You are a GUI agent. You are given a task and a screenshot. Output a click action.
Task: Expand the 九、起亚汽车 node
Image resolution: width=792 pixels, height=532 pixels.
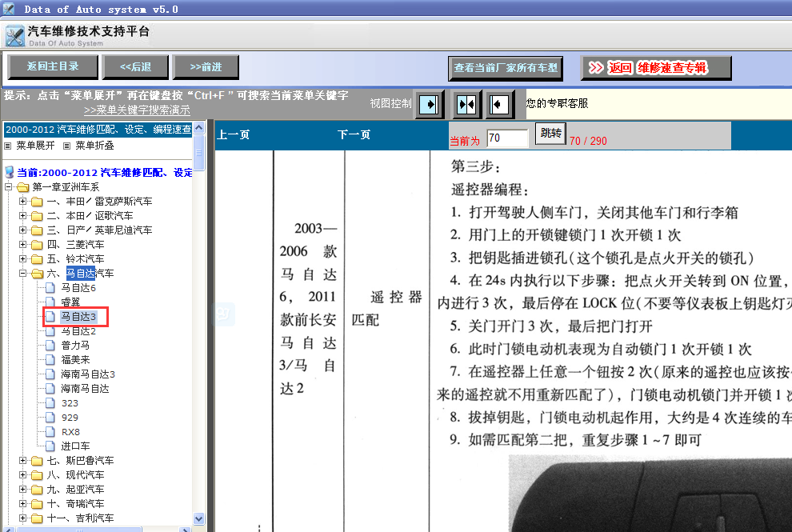tap(22, 489)
